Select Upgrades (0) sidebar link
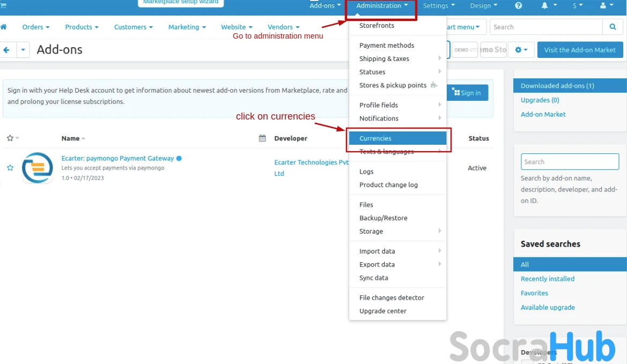This screenshot has width=627, height=364. (540, 100)
